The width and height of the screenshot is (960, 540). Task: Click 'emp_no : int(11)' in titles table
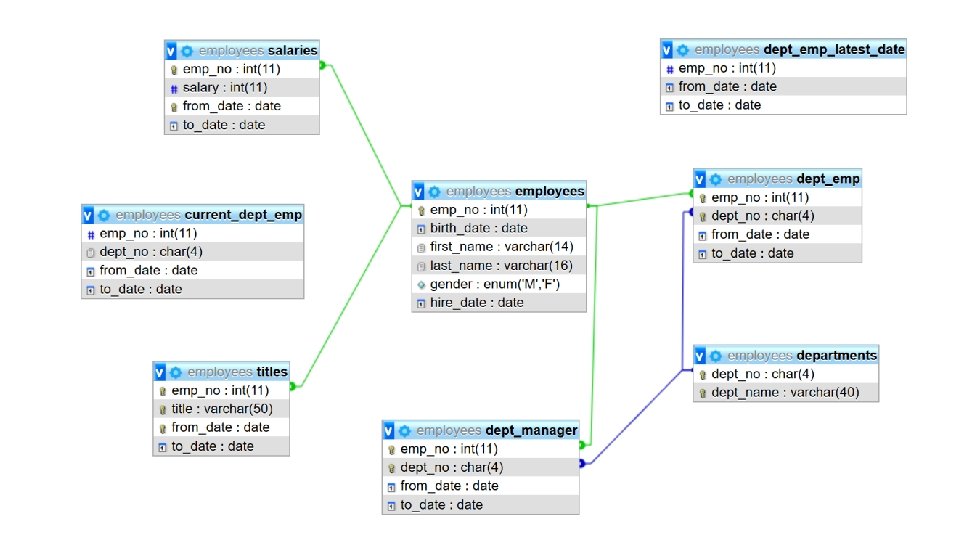[x=221, y=391]
